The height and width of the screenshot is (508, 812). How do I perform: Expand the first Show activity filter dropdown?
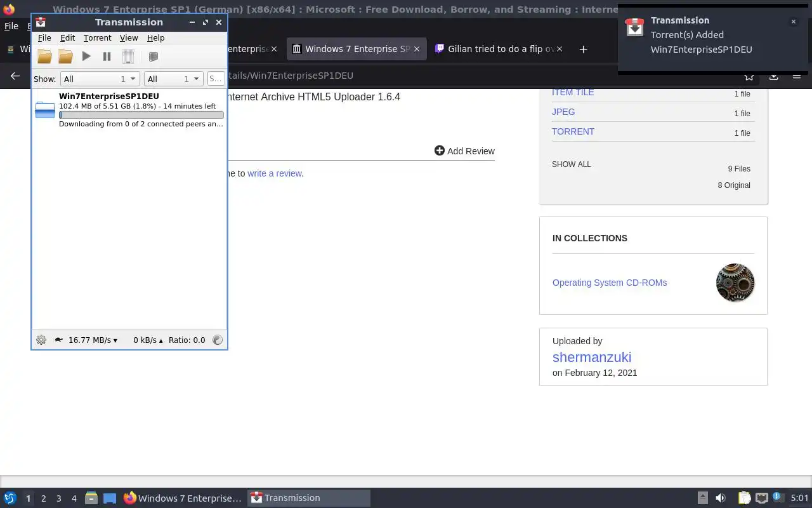pos(100,79)
